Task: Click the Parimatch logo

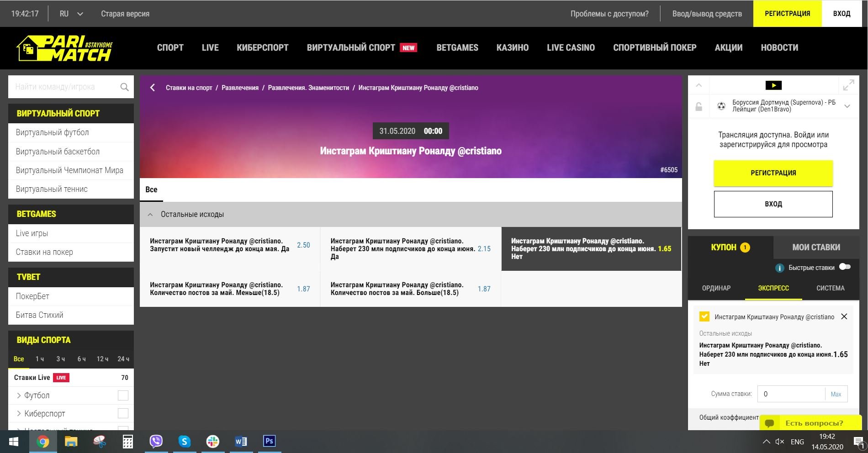Action: [x=64, y=48]
